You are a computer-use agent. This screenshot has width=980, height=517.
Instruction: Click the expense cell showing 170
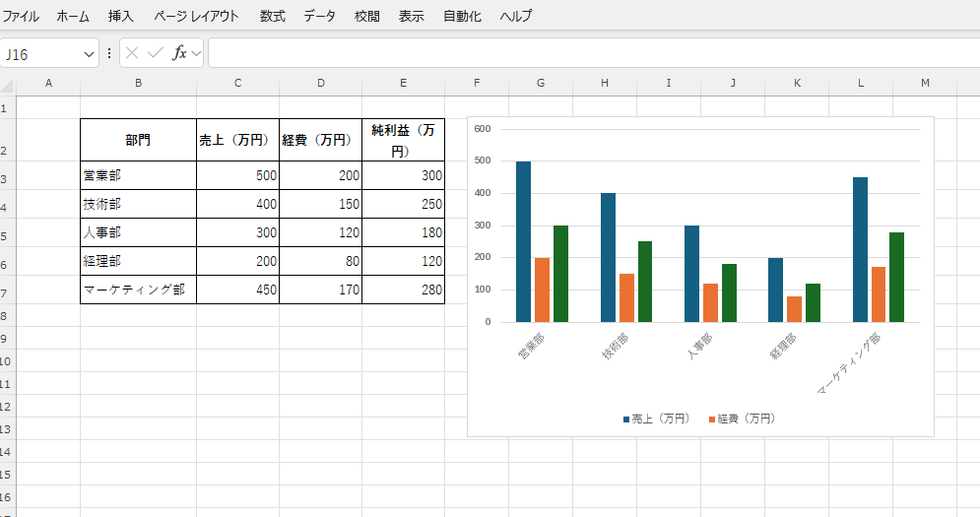(x=321, y=290)
